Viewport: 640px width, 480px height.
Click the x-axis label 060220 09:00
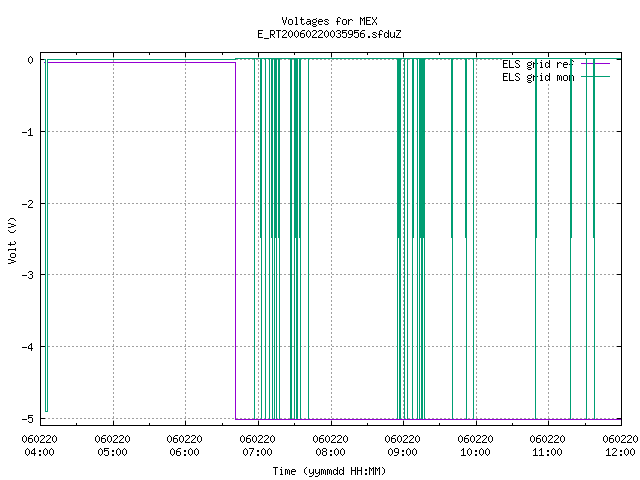pos(402,446)
